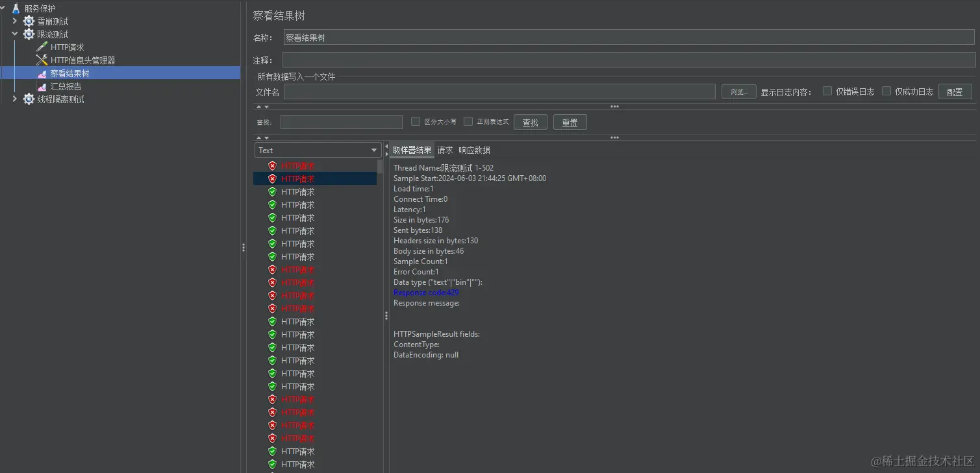
Task: Click the 'DataEncoding: null' line
Action: [426, 355]
